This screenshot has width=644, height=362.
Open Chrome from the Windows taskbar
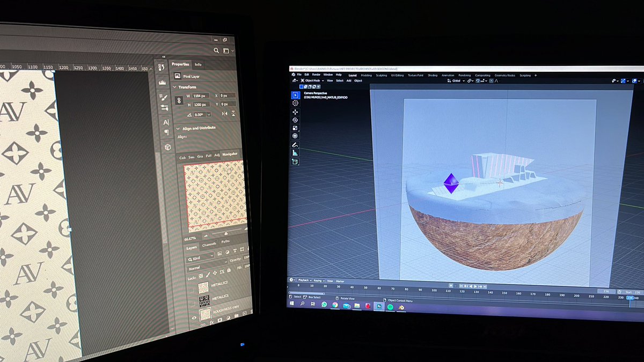(x=335, y=305)
